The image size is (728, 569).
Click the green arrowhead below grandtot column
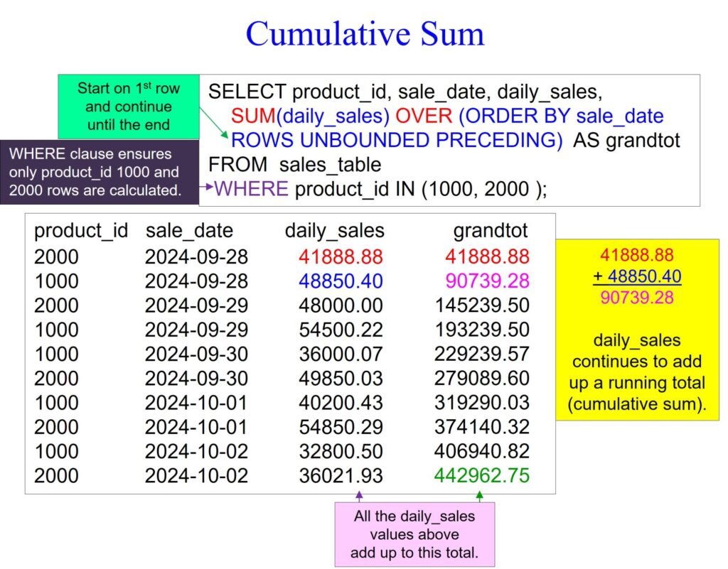479,495
